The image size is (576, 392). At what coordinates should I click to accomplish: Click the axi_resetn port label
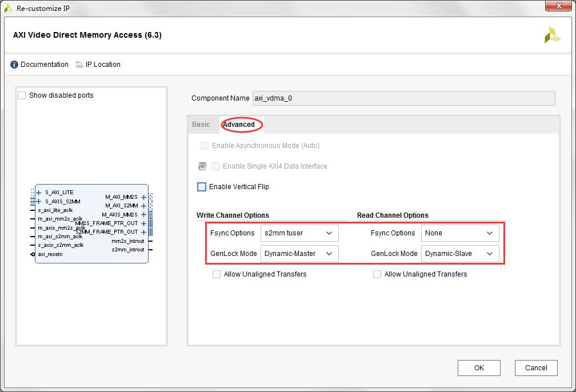click(x=50, y=254)
